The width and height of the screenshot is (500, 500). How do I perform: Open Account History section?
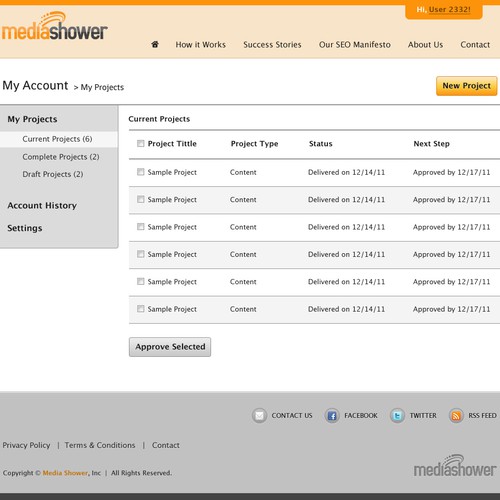[42, 205]
